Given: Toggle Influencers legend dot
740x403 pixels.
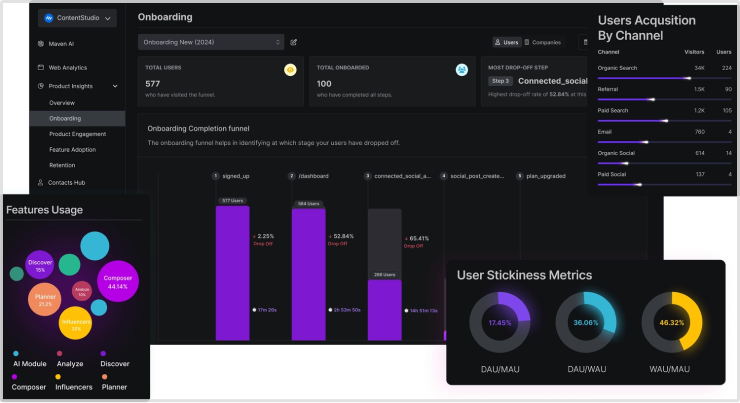Looking at the screenshot, I should point(58,377).
